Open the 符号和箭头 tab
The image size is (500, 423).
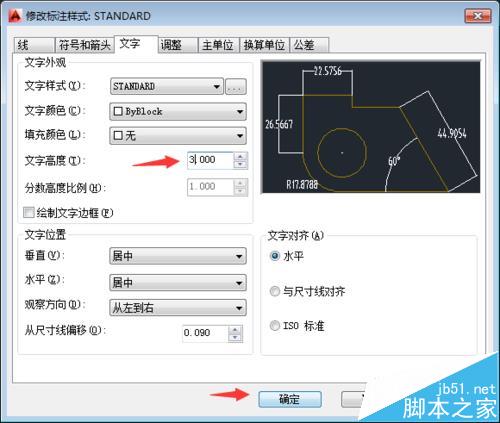tap(84, 45)
